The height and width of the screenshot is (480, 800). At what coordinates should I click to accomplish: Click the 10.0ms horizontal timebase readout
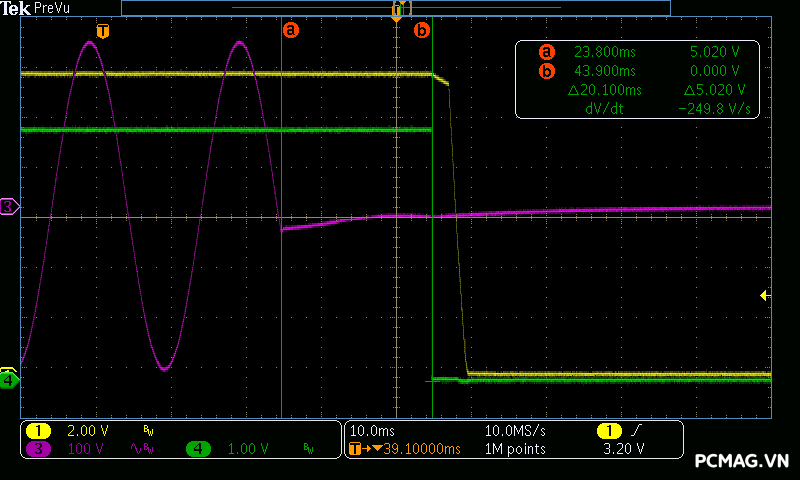point(371,430)
